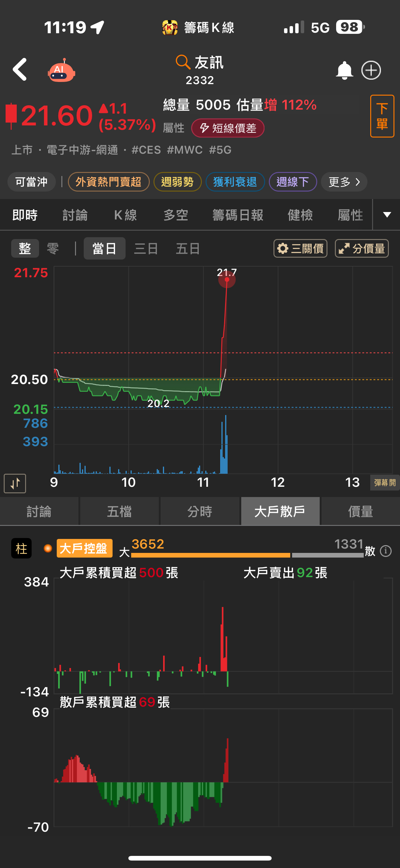Switch to the top-row 屬性 tab
The image size is (400, 868).
(x=350, y=215)
